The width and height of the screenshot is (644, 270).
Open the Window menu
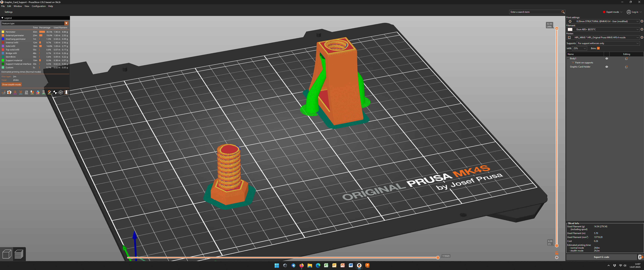(17, 6)
